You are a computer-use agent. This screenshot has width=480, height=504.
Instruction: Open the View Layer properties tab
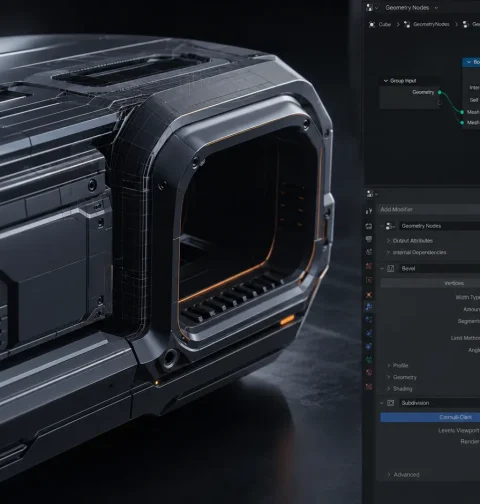coord(369,252)
